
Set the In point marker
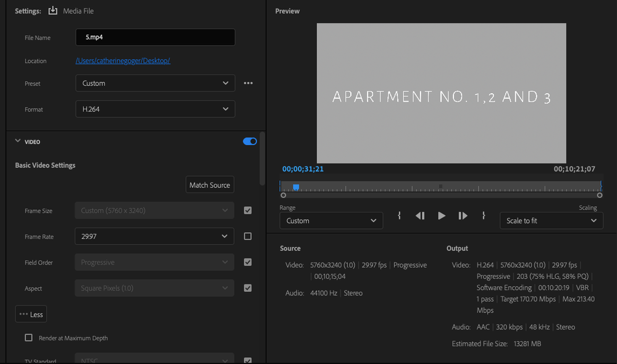point(400,215)
